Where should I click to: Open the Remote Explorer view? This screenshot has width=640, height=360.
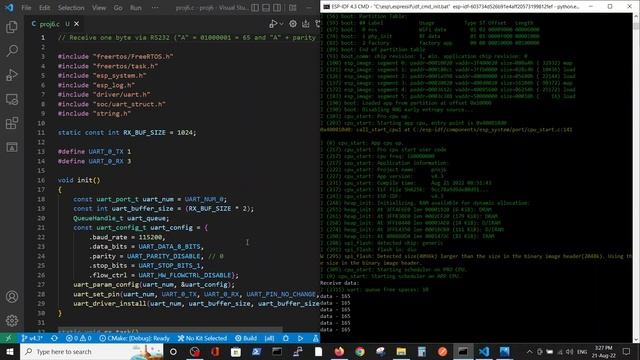(12, 99)
